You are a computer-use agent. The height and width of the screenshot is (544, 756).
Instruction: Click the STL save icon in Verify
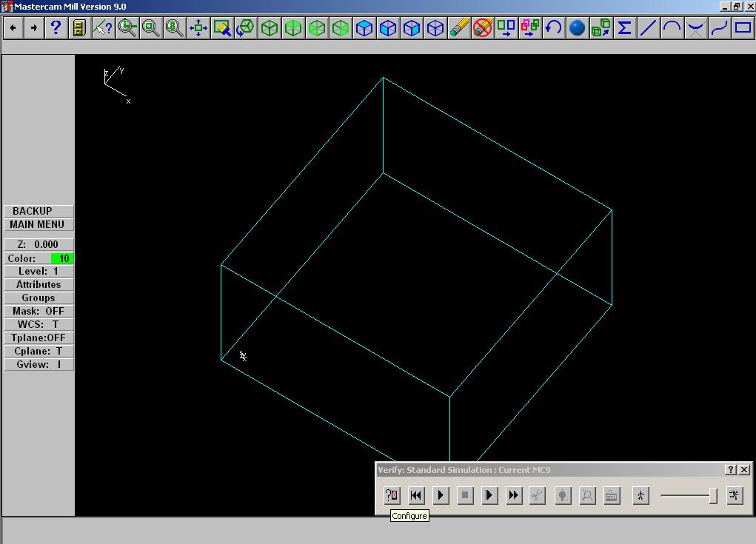pyautogui.click(x=612, y=495)
